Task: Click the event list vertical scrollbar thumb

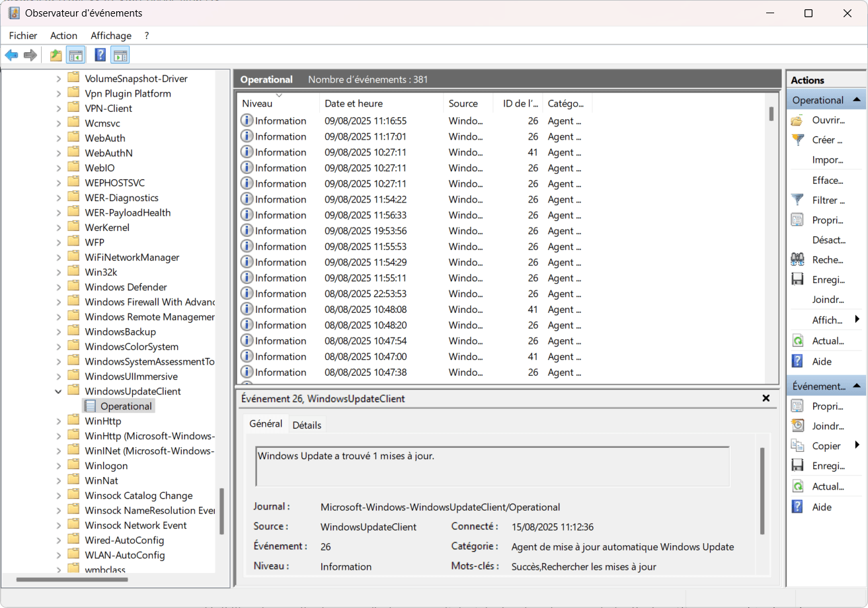Action: tap(771, 114)
